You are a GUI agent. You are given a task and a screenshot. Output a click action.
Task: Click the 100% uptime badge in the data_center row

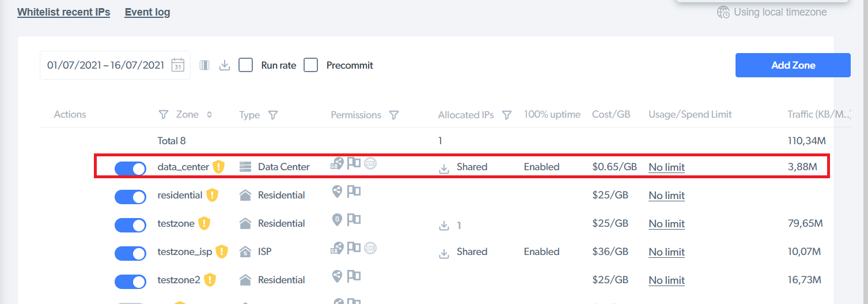click(x=370, y=163)
